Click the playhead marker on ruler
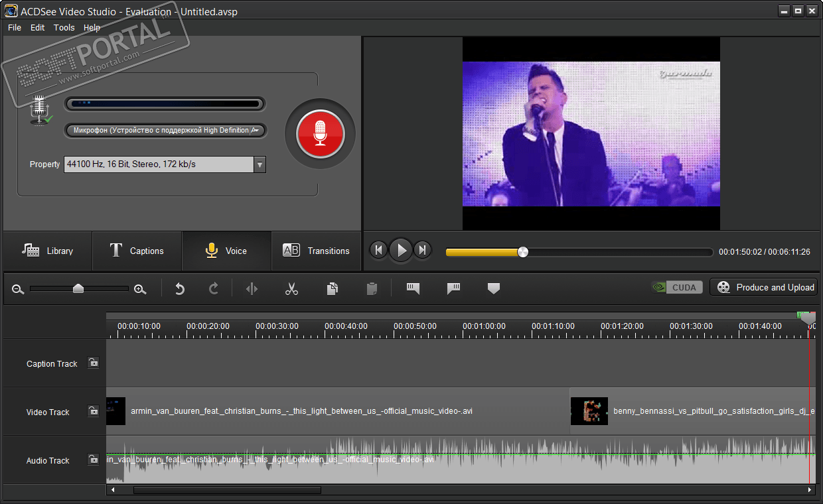The height and width of the screenshot is (504, 823). point(808,319)
